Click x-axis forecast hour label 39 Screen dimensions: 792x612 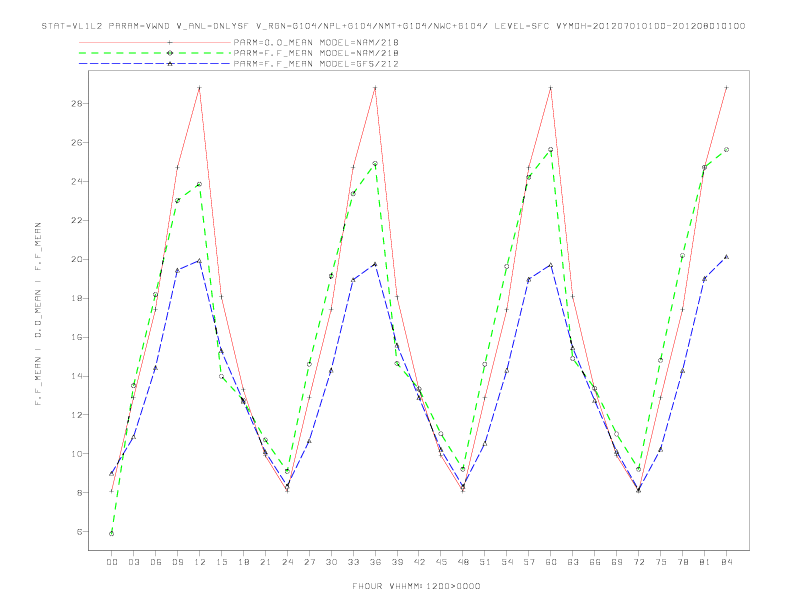point(398,562)
